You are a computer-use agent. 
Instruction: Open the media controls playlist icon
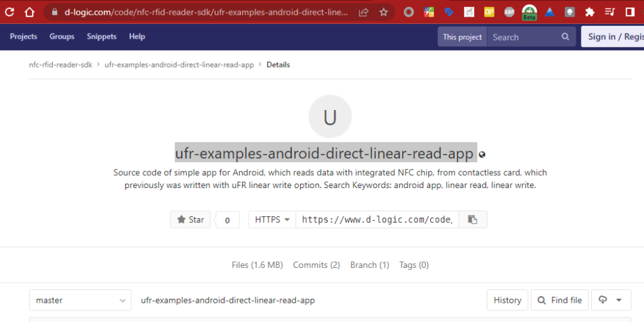(611, 12)
